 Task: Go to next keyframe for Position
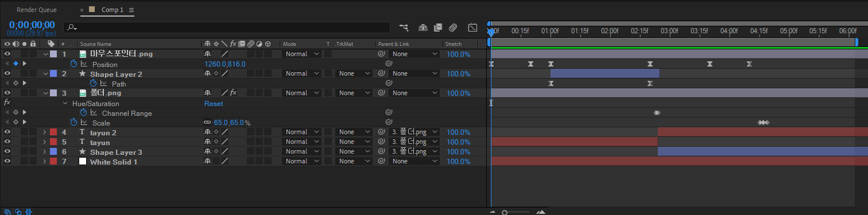click(x=25, y=64)
